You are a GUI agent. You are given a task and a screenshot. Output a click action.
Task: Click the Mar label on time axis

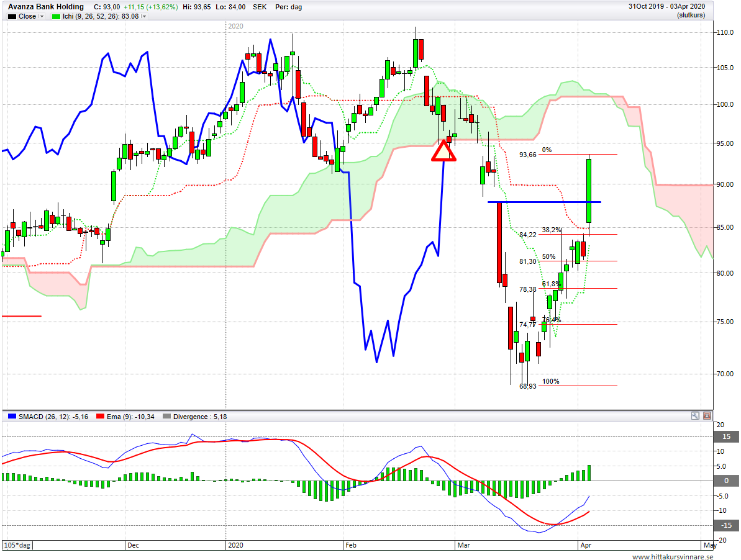click(463, 545)
